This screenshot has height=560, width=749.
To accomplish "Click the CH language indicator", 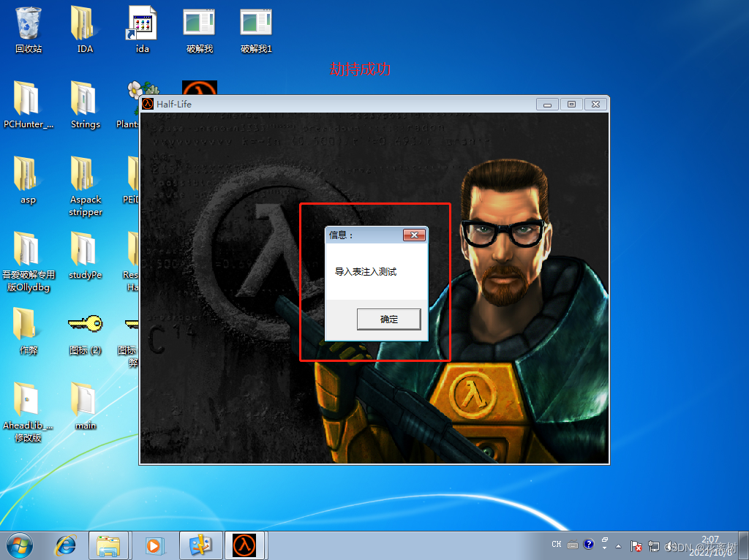I will click(557, 544).
